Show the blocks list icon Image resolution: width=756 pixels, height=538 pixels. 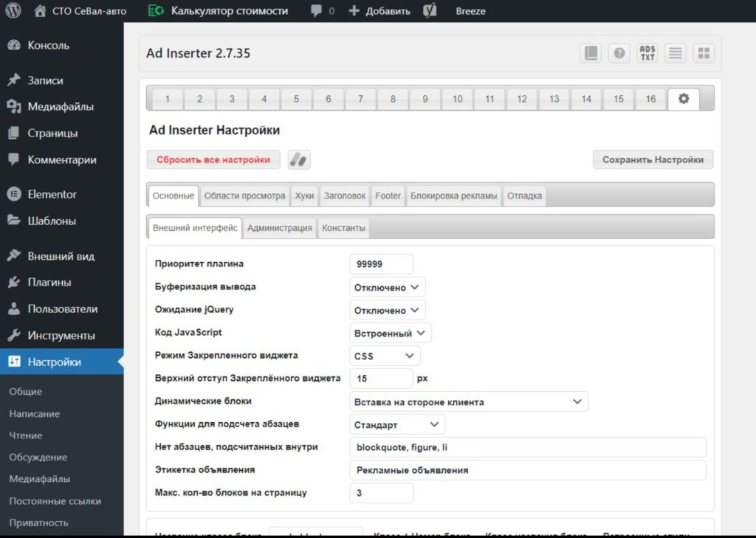click(676, 53)
